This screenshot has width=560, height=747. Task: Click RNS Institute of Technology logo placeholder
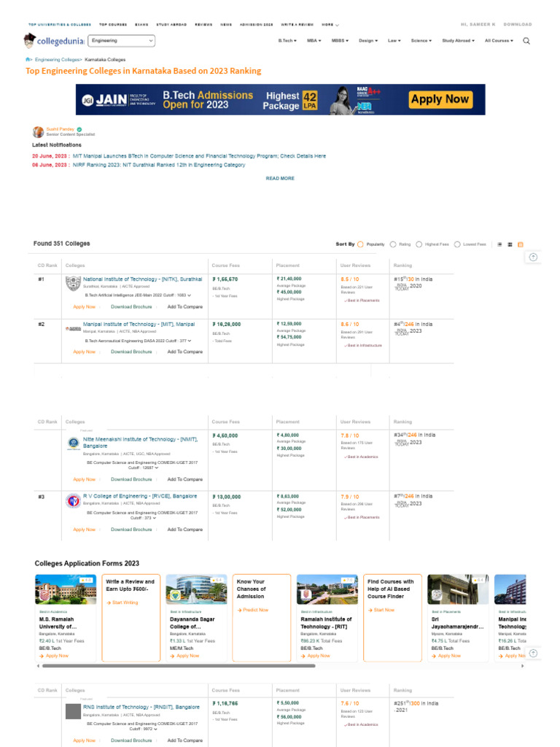(73, 711)
